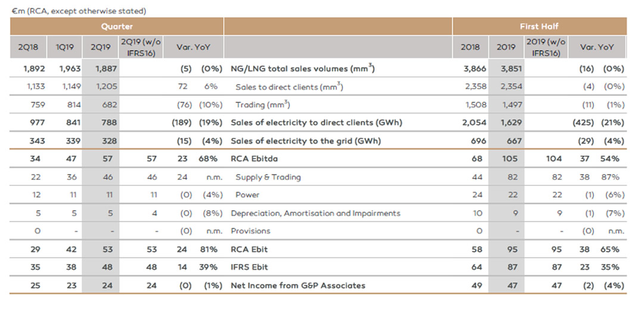Click the RCA Ebit row label

click(249, 249)
